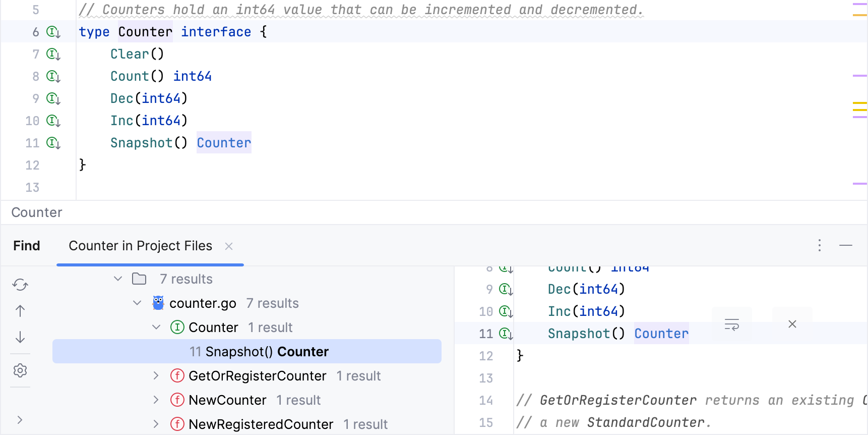The height and width of the screenshot is (435, 868).
Task: Click implementations gutter icon on line 6
Action: (x=53, y=32)
